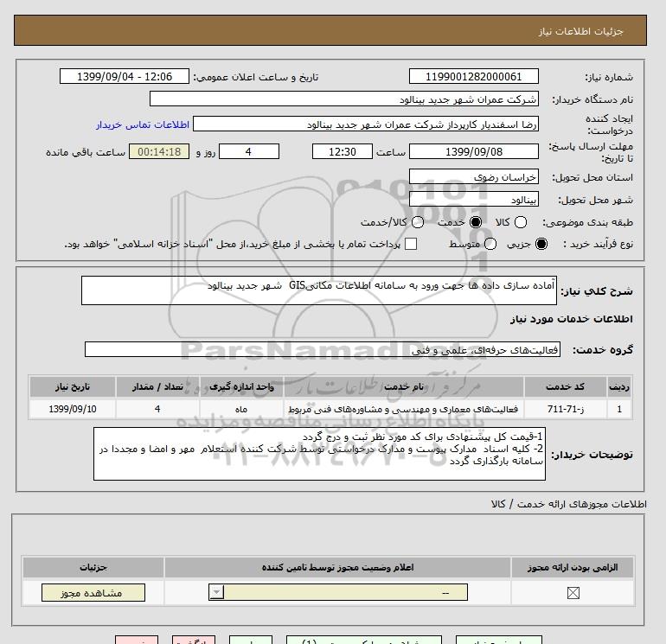Image resolution: width=666 pixels, height=644 pixels.
Task: Click the 'اعلام وضعیت مجوز توسط تامین کننده' header
Action: (x=337, y=567)
